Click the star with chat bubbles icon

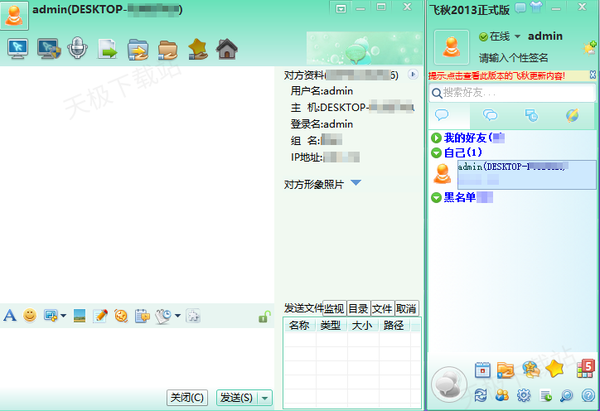point(531,369)
